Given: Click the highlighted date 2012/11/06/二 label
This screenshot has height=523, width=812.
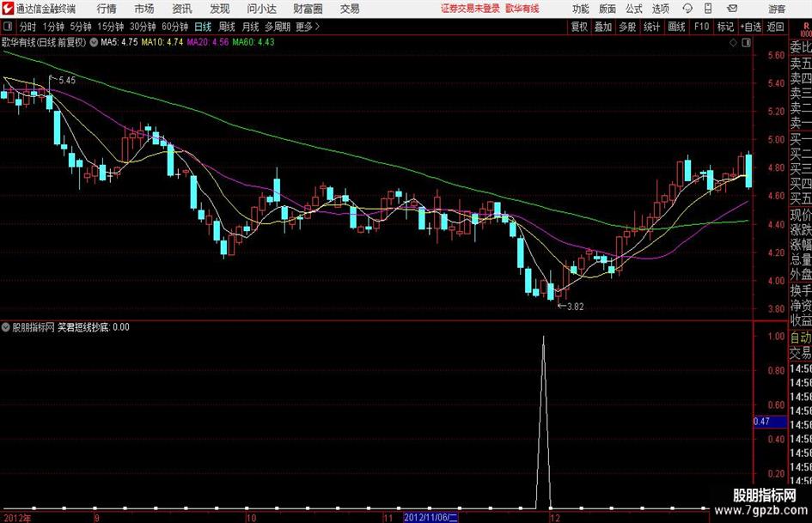Looking at the screenshot, I should (x=430, y=517).
